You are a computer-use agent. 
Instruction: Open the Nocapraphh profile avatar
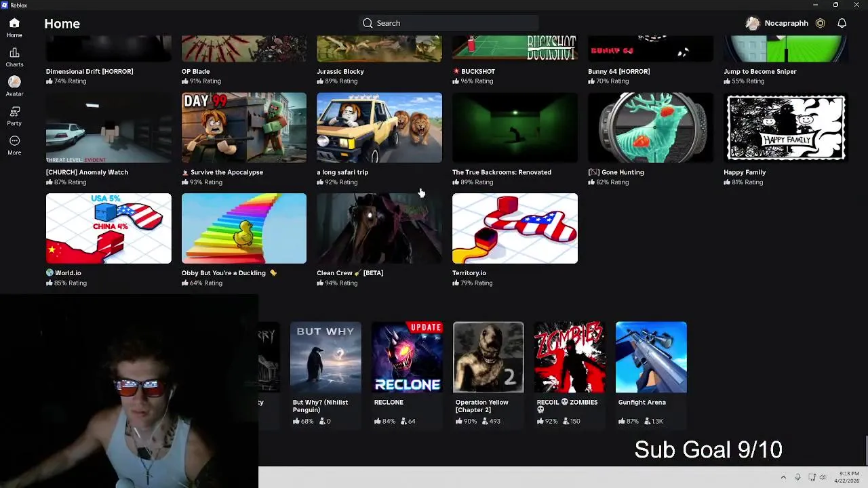point(753,23)
